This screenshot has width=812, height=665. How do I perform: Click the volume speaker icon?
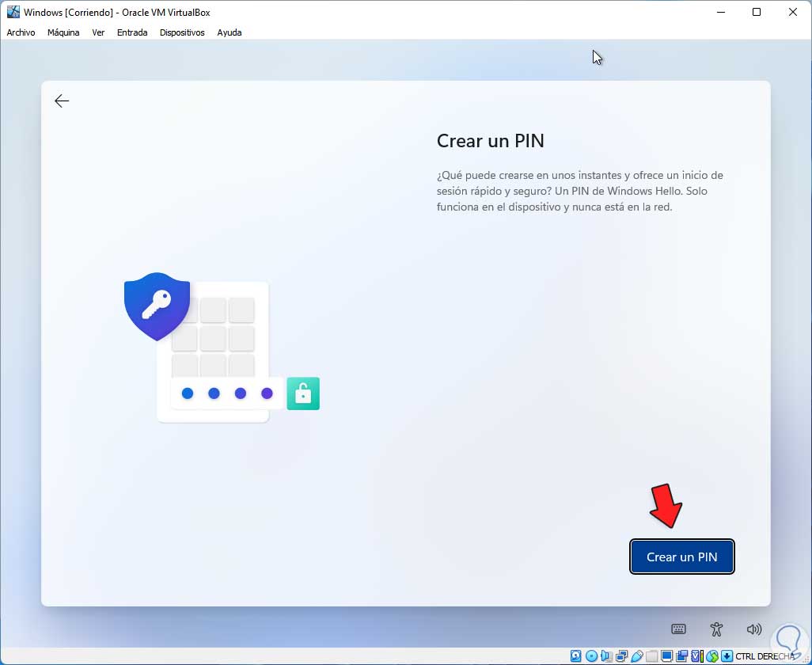[754, 629]
